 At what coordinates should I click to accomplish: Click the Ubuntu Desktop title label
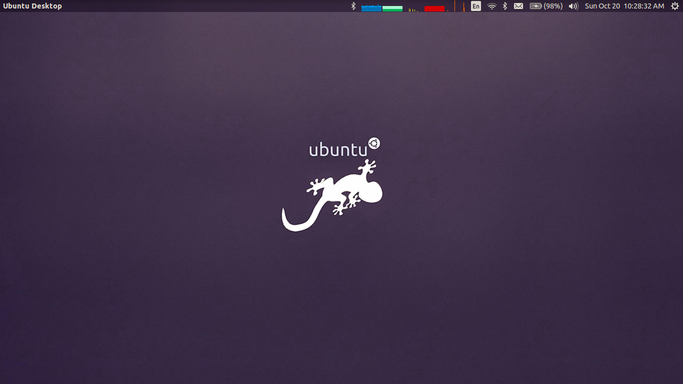tap(33, 6)
